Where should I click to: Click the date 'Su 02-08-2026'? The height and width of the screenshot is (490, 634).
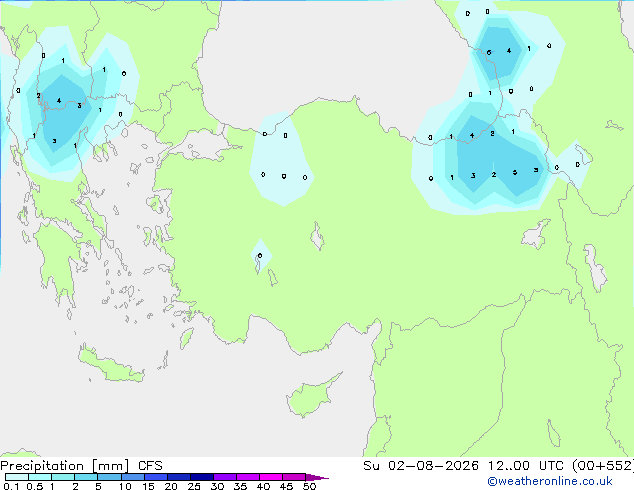(421, 466)
